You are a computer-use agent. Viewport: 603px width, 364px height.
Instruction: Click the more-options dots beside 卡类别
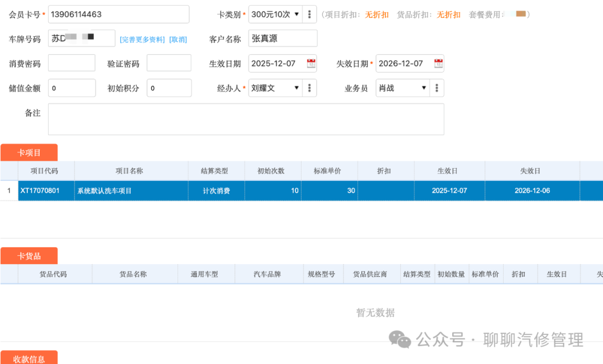309,14
